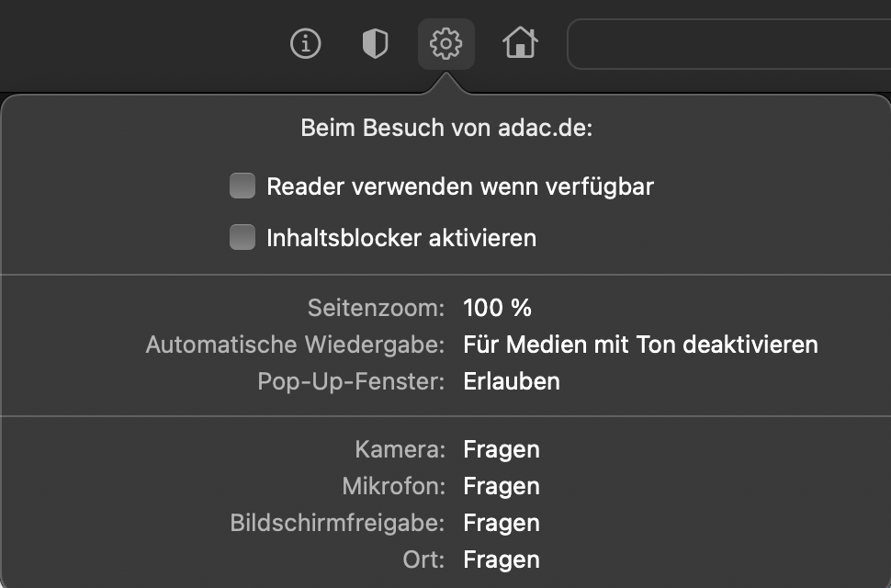Click the Beim Besuch von adac.de heading
Screen dimensions: 891x588
[446, 128]
